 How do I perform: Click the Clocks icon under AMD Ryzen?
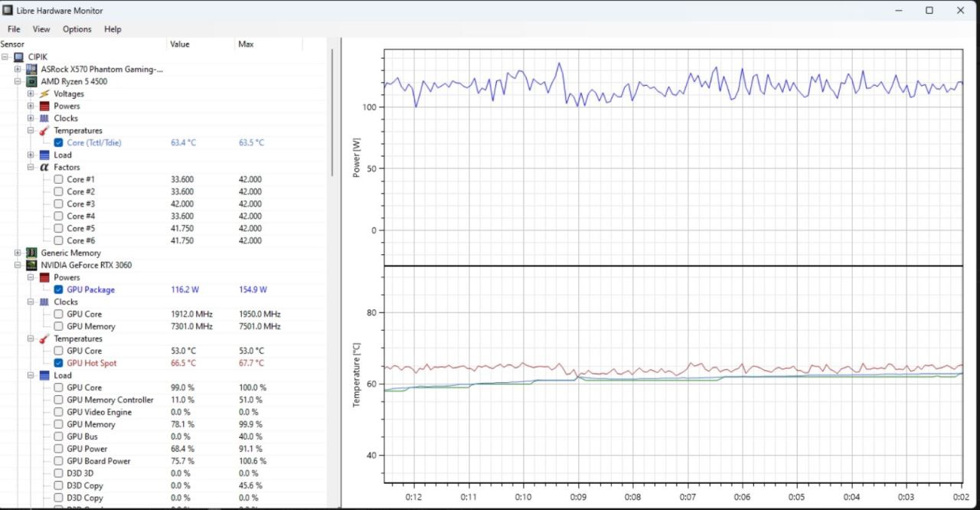coord(44,118)
